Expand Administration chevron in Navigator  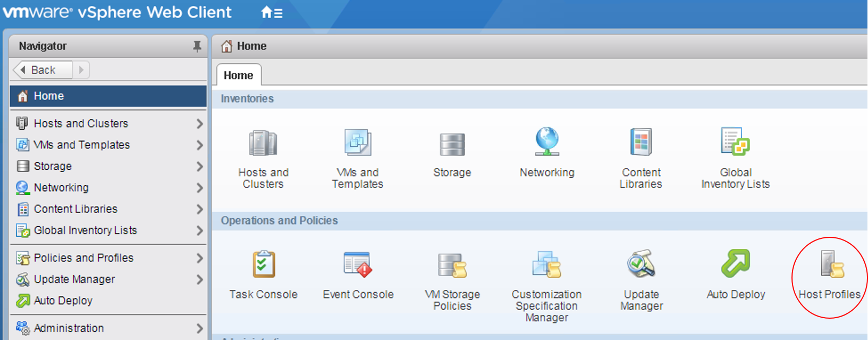click(199, 328)
